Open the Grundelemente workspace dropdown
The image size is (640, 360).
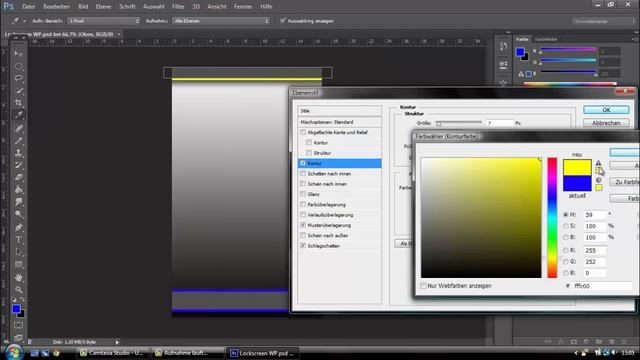coord(603,21)
